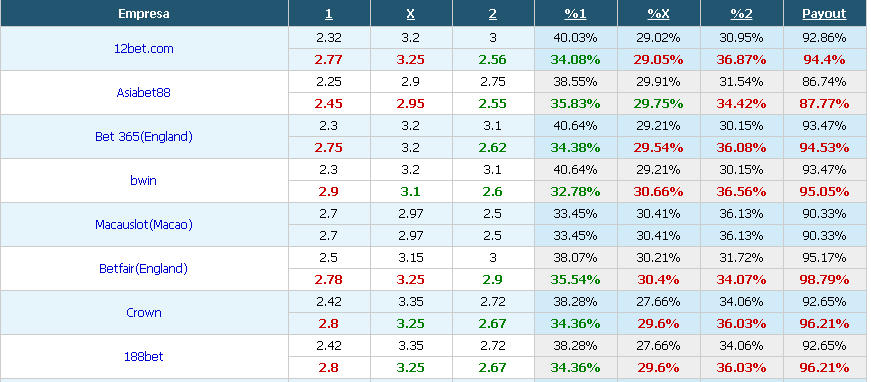Viewport: 871px width, 382px height.
Task: Open the bwin bookmaker link
Action: [144, 180]
